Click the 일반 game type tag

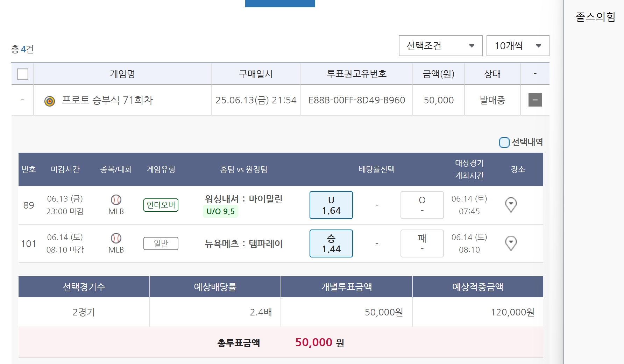(x=161, y=243)
